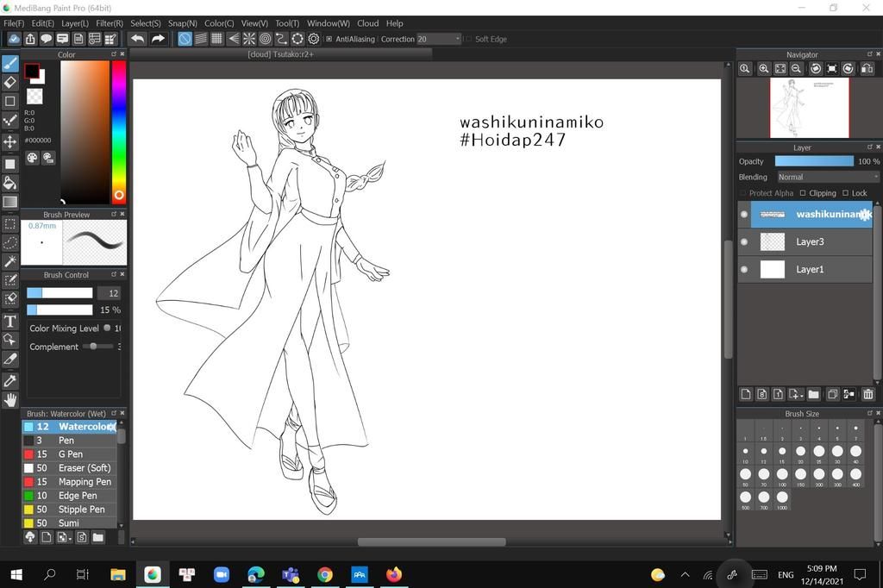Select the Bucket fill tool
The width and height of the screenshot is (883, 588).
point(10,183)
